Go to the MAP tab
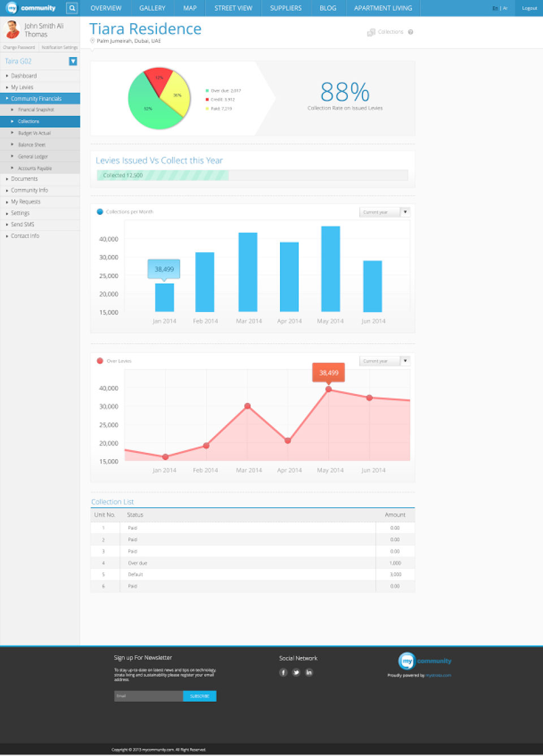Image resolution: width=543 pixels, height=756 pixels. [x=190, y=8]
